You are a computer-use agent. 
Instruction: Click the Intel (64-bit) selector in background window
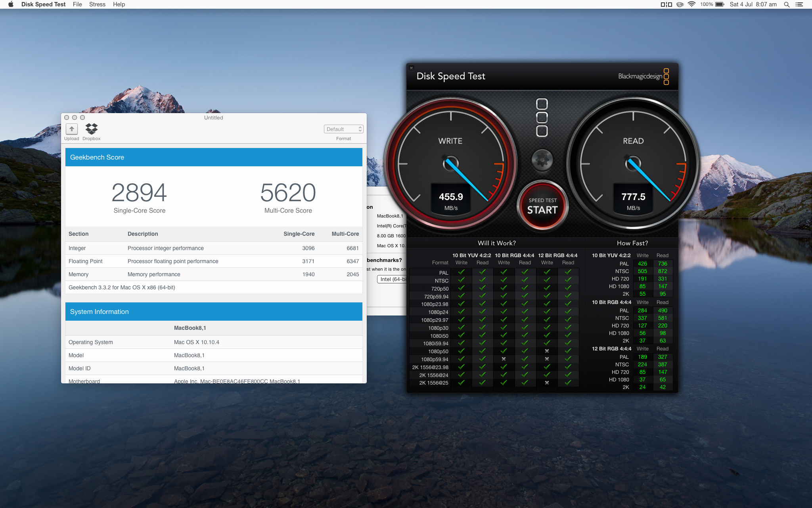click(x=392, y=279)
